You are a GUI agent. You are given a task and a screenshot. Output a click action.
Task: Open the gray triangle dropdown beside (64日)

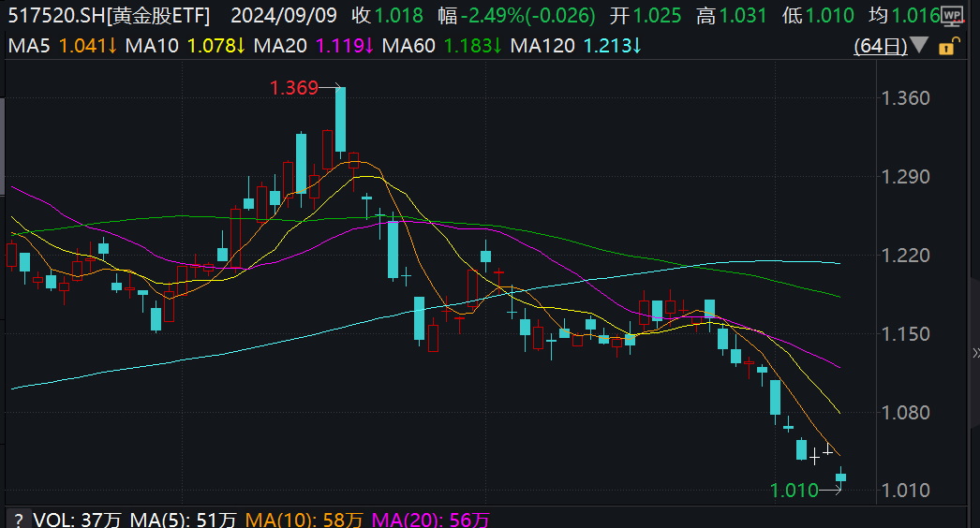coord(919,45)
